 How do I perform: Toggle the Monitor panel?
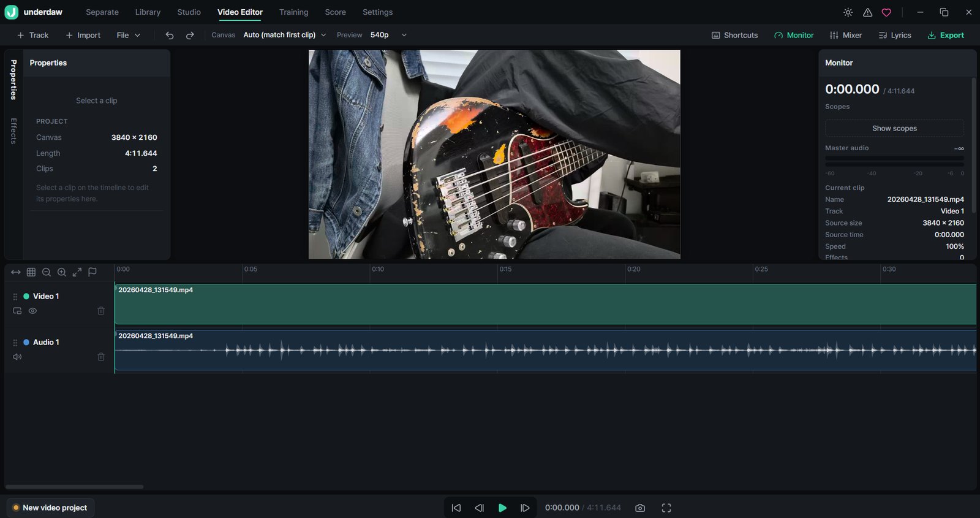794,36
